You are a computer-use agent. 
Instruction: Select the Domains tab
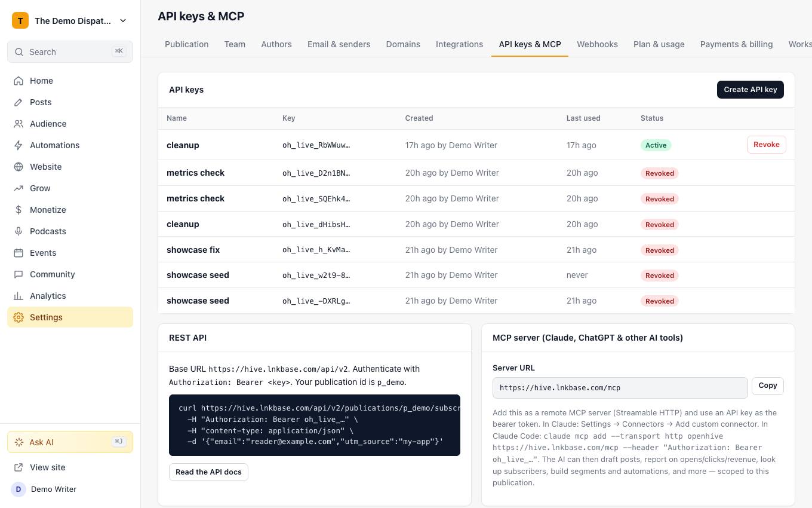pyautogui.click(x=403, y=44)
